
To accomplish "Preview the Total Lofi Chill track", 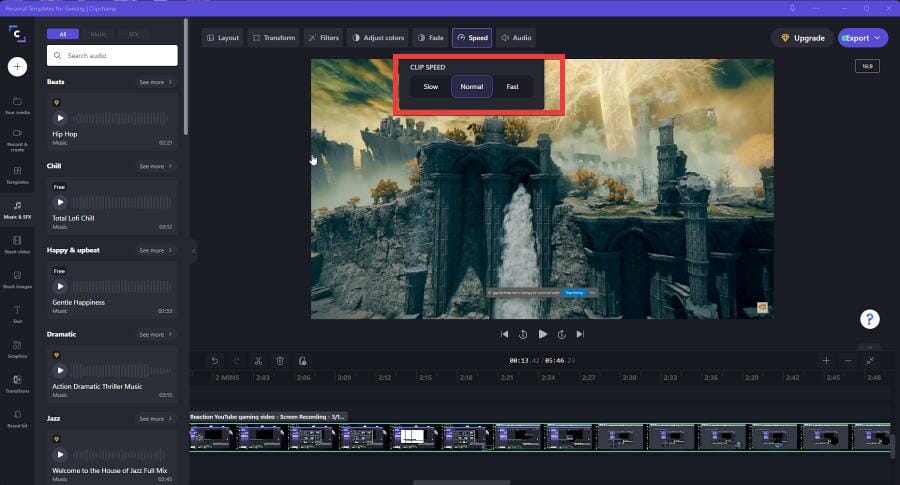I will click(60, 202).
